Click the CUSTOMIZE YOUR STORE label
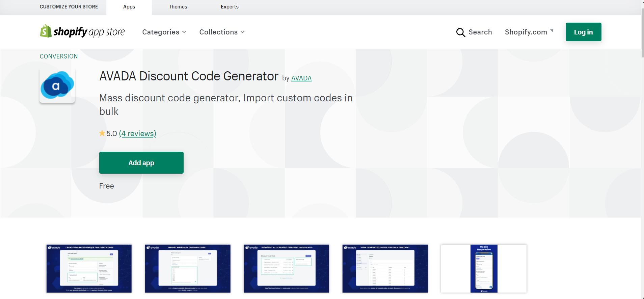The image size is (644, 299). (x=69, y=7)
